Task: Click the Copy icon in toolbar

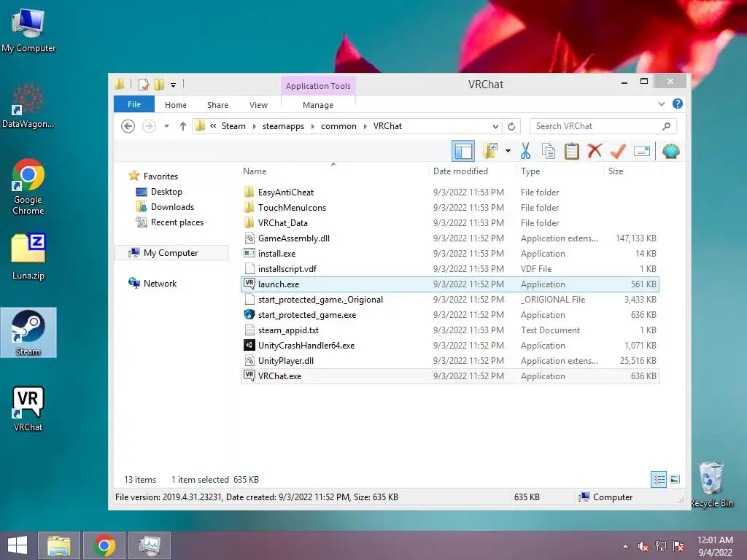Action: (x=549, y=152)
